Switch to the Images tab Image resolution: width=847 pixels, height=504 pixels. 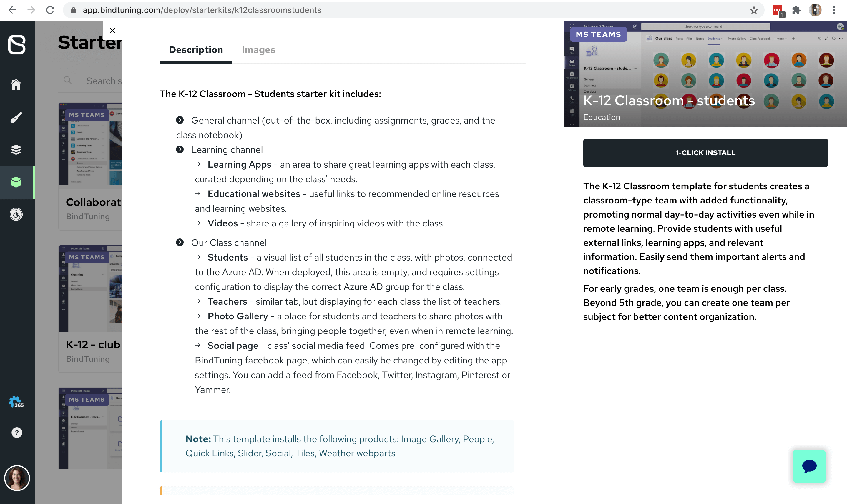[259, 50]
